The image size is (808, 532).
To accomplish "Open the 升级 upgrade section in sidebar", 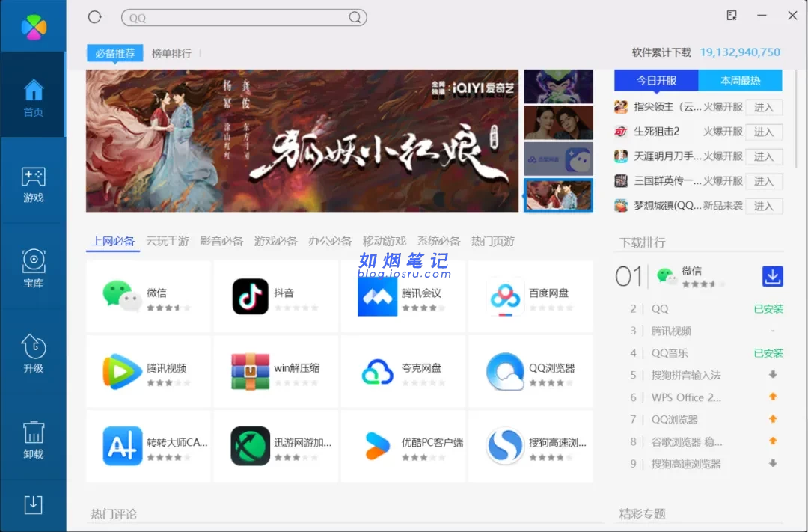I will tap(33, 354).
